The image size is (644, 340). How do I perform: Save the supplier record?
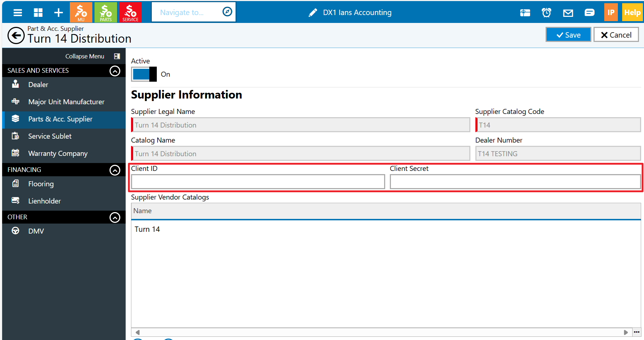[x=568, y=35]
